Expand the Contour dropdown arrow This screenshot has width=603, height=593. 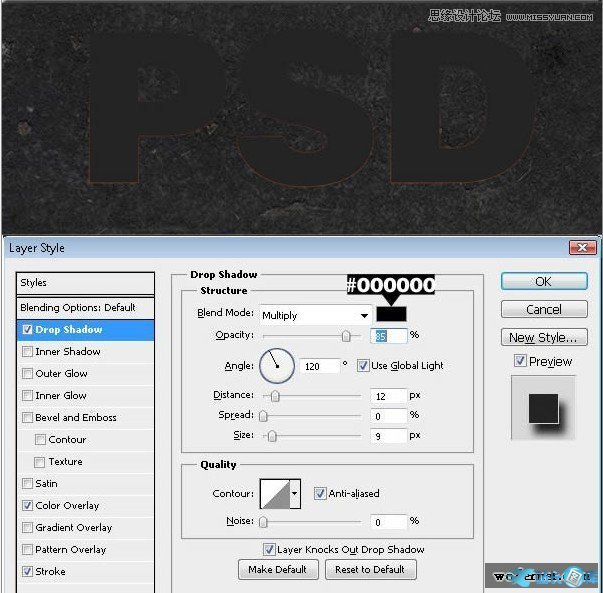coord(295,493)
